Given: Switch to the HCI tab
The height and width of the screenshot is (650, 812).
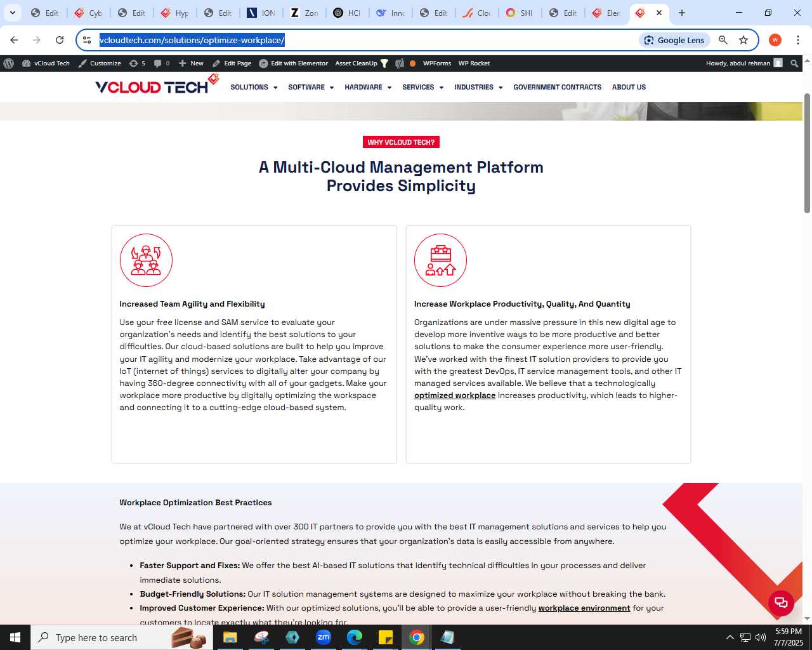Looking at the screenshot, I should [348, 13].
